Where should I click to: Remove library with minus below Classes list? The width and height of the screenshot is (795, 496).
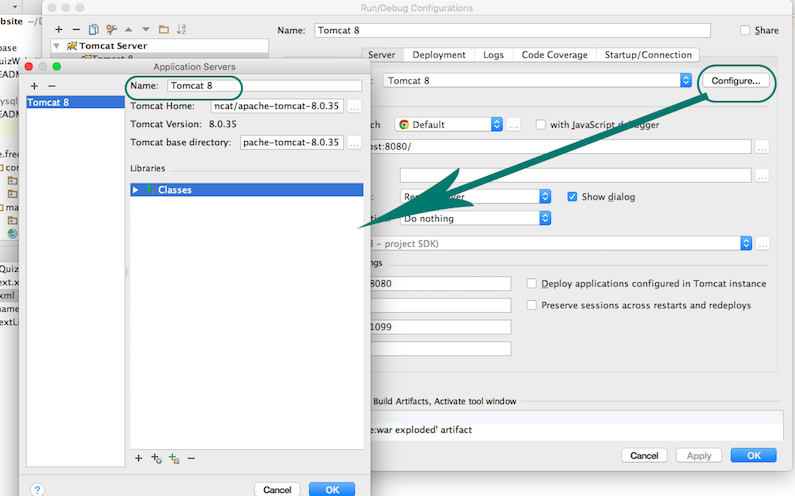[x=191, y=458]
